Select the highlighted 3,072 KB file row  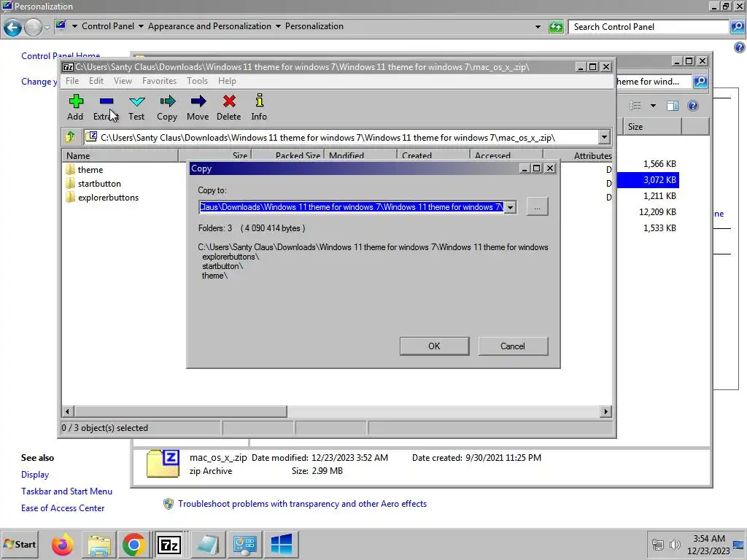click(x=648, y=180)
